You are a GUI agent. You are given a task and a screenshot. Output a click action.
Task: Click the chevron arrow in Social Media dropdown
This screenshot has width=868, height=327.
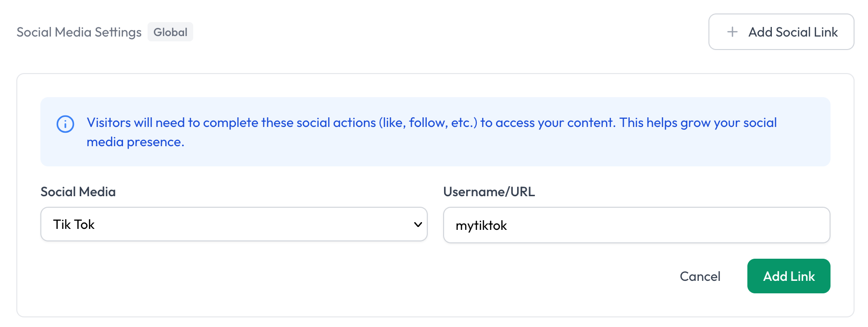tap(418, 225)
